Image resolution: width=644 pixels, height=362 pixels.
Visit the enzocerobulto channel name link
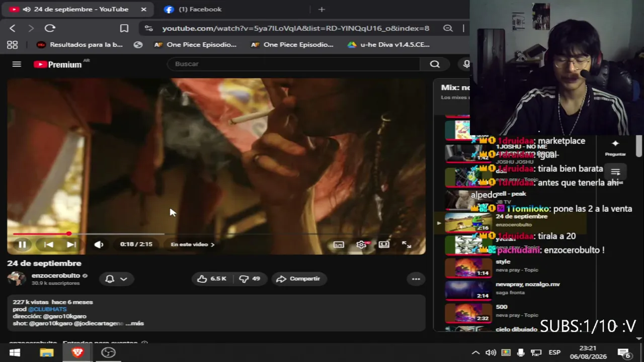point(56,276)
